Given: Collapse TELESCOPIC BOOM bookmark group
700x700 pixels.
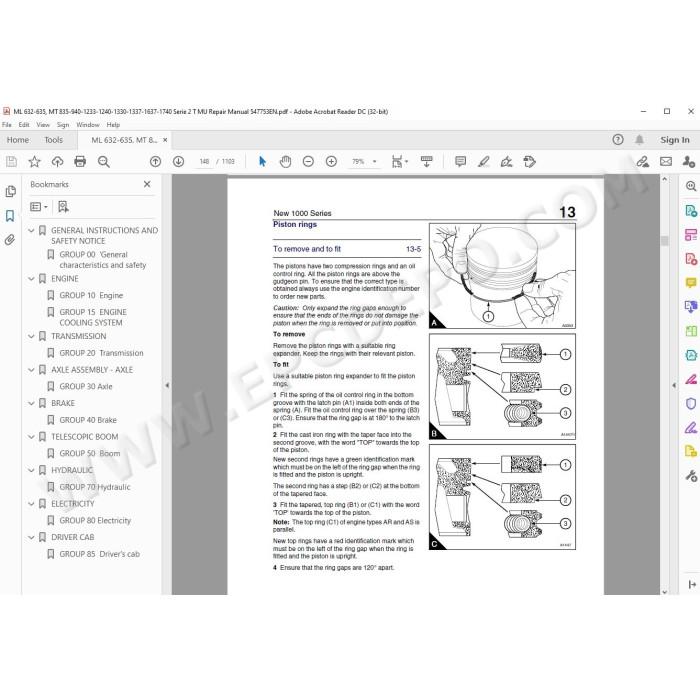Looking at the screenshot, I should click(x=31, y=437).
